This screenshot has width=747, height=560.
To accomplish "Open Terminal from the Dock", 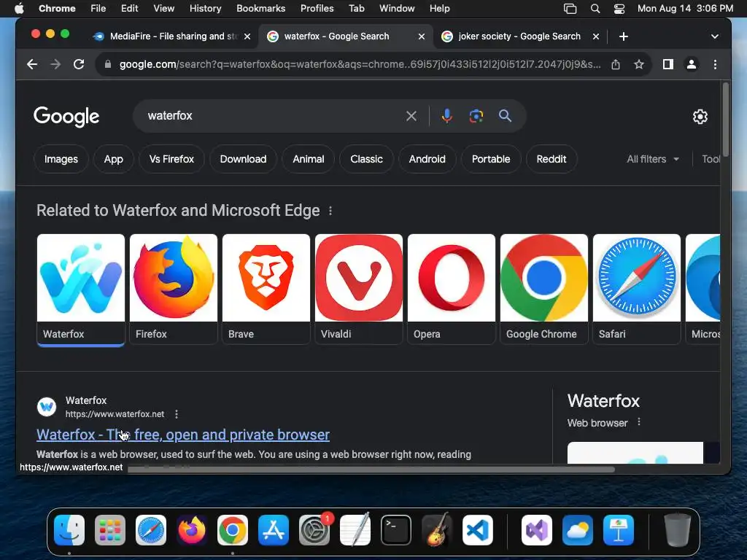I will coord(396,530).
